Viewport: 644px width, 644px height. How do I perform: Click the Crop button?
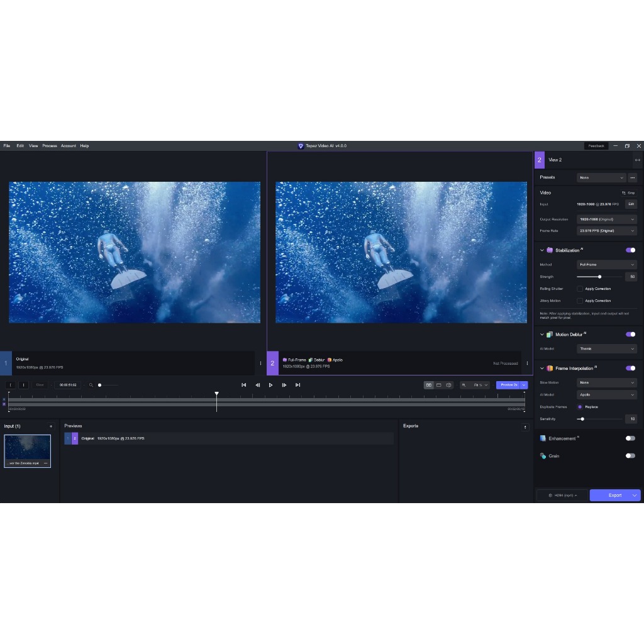628,192
